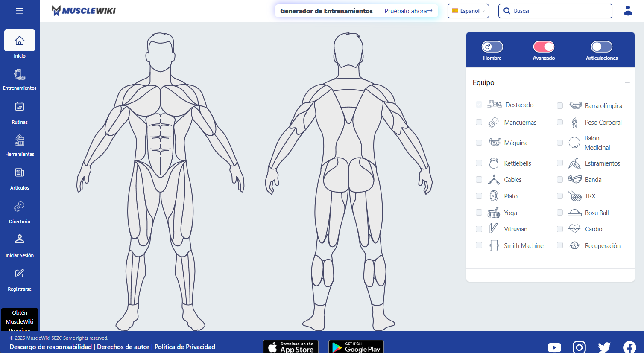Turn off the Avanzado toggle

point(544,47)
